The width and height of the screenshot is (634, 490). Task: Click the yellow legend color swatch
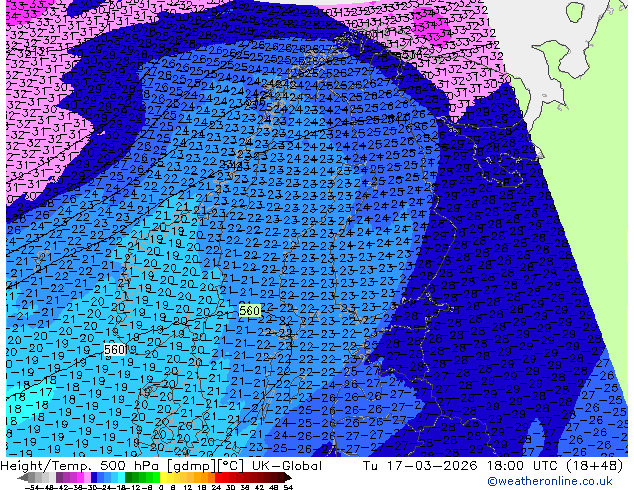click(163, 477)
